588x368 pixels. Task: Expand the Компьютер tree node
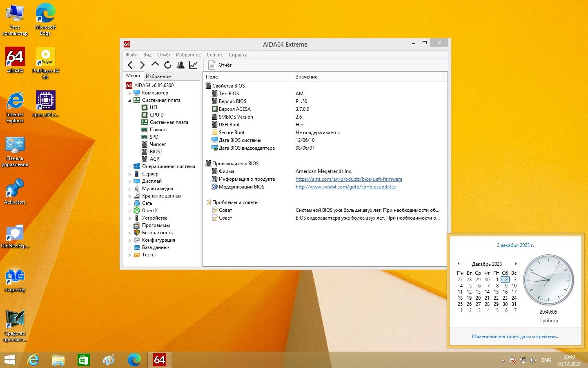(130, 93)
